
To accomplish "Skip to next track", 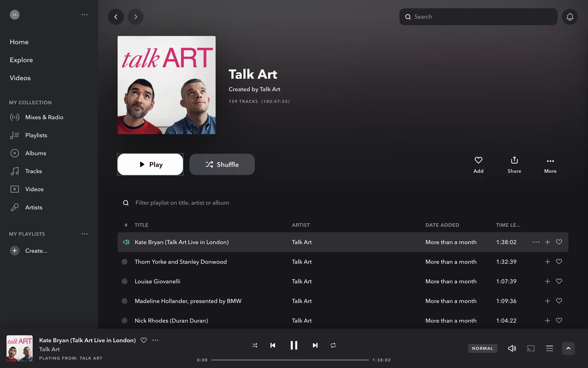I will tap(315, 345).
